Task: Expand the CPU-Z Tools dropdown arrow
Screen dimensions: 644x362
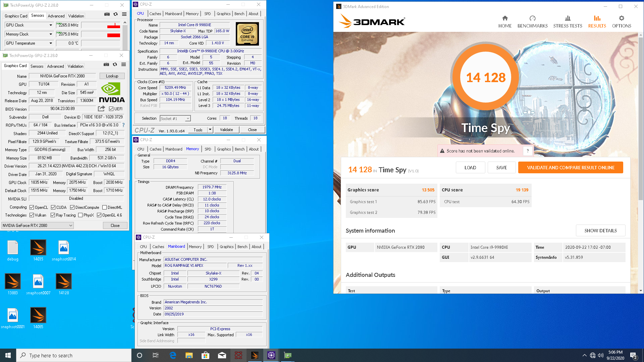Action: (x=210, y=130)
